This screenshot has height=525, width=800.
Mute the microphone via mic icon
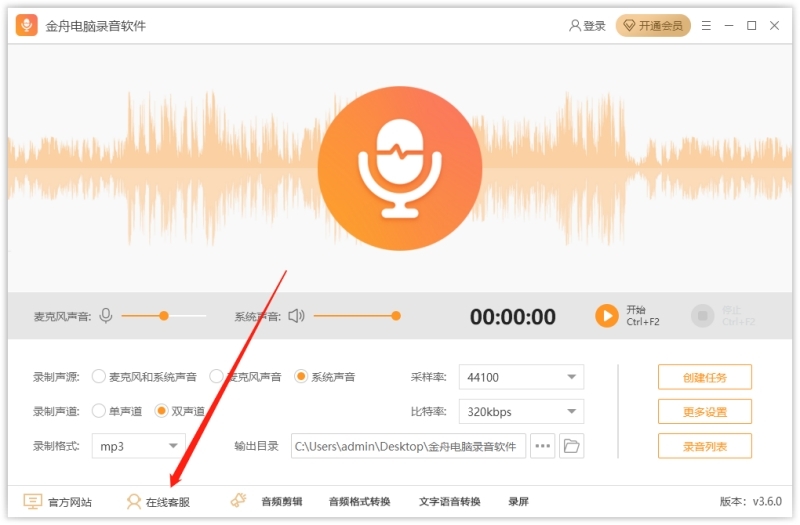coord(106,316)
